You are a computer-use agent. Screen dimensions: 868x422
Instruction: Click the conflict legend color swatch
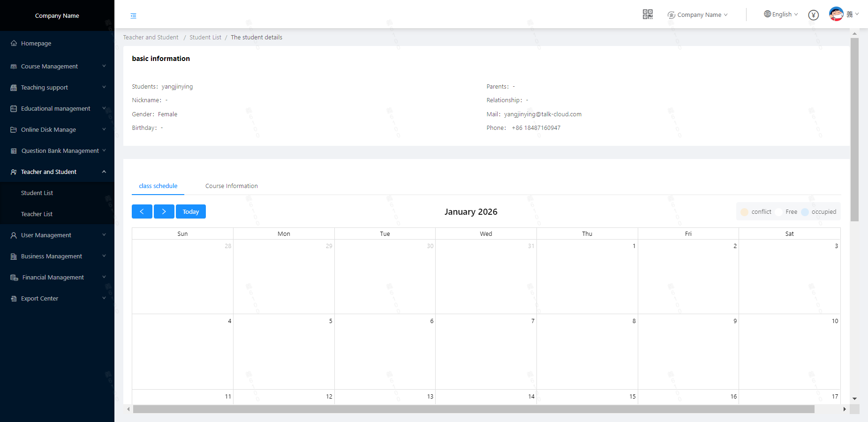(x=744, y=212)
